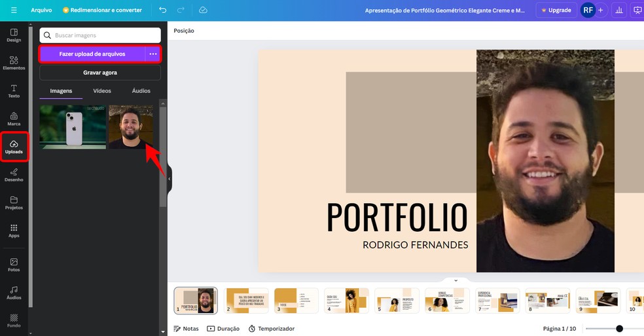Open upload options three-dot menu
This screenshot has height=336, width=644.
click(152, 54)
